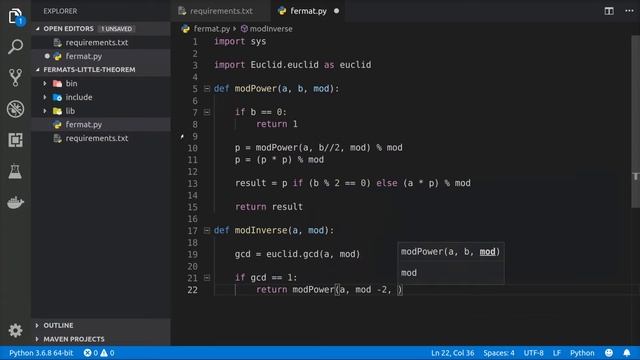Click LF end of line selector
The height and width of the screenshot is (360, 640).
click(x=557, y=353)
